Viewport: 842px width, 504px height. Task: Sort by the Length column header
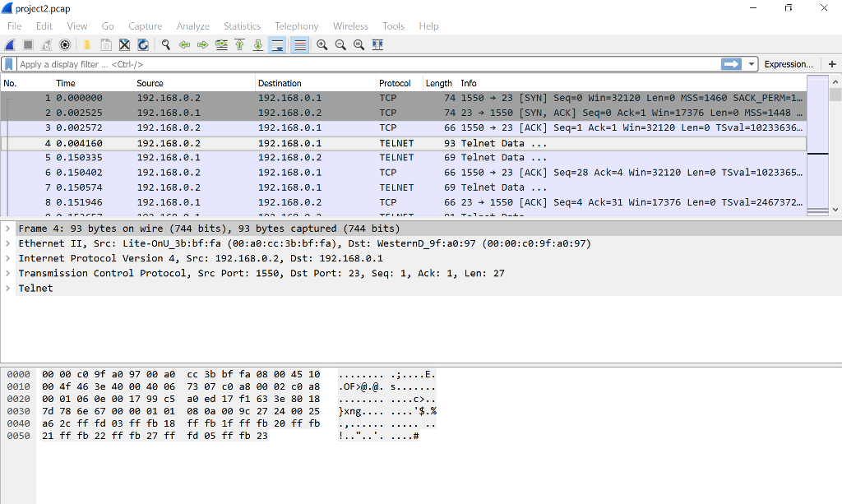[440, 83]
